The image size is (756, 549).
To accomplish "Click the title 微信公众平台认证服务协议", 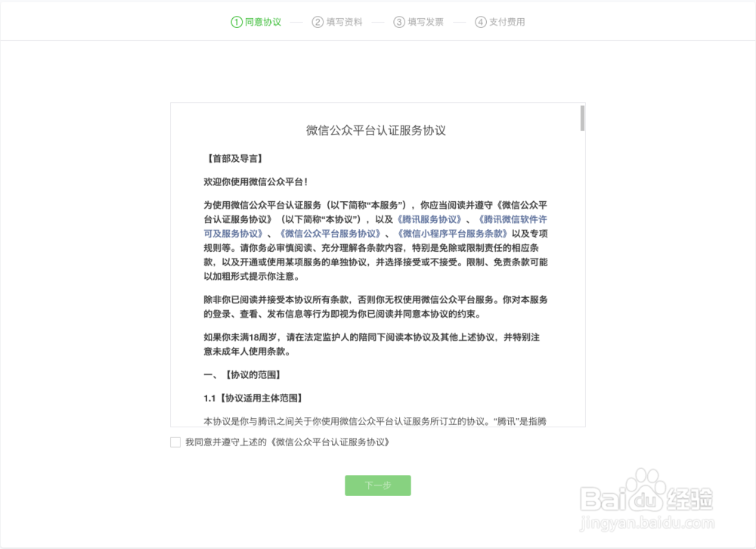I will pos(376,130).
